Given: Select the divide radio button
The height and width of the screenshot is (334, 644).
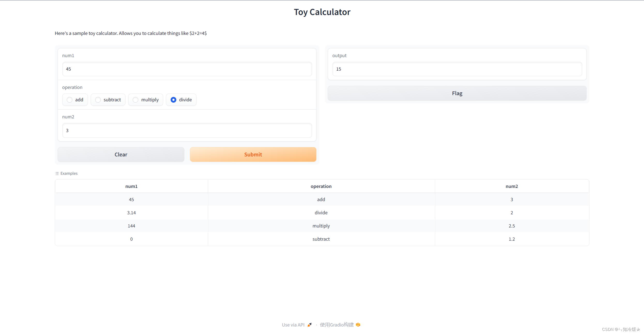Looking at the screenshot, I should (x=173, y=100).
